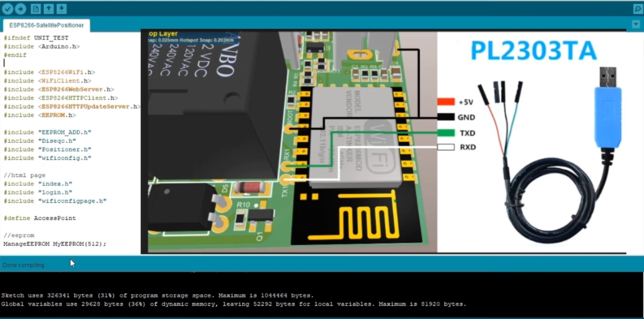Click the '#include <WiFiClient.h>' line
This screenshot has height=319, width=644.
click(47, 81)
